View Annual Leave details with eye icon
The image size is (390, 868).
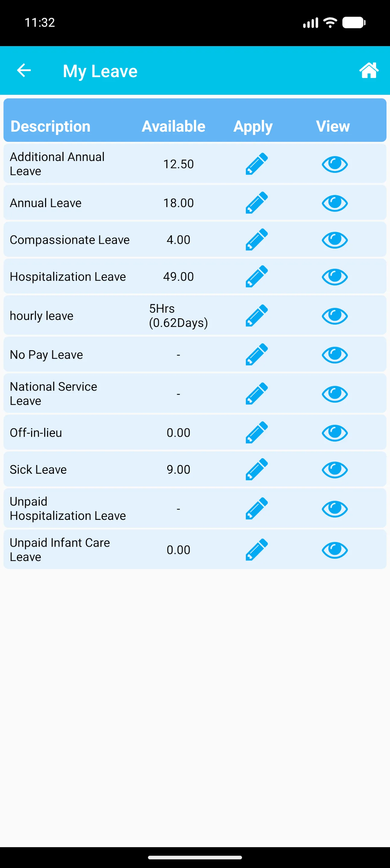click(x=334, y=203)
